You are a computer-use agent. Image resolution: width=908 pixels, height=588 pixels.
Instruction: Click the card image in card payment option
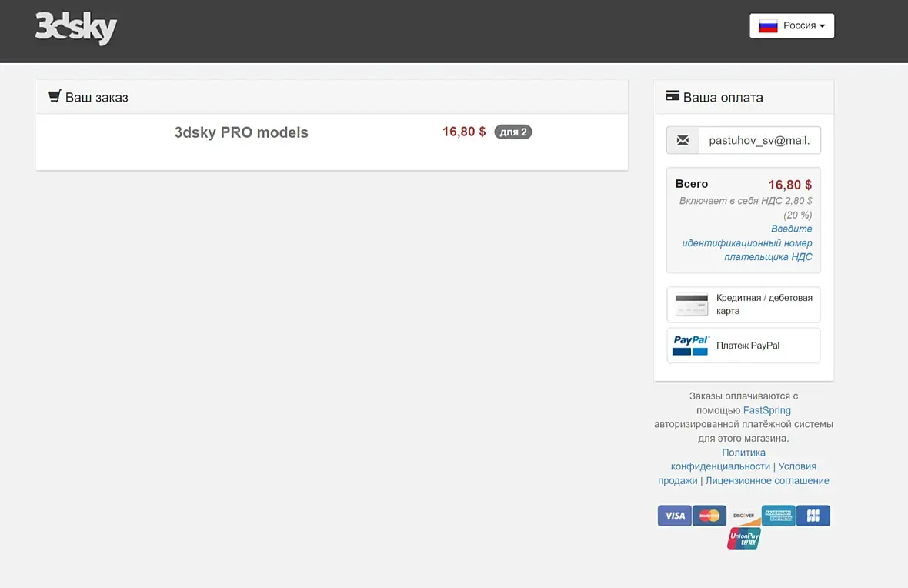[692, 305]
